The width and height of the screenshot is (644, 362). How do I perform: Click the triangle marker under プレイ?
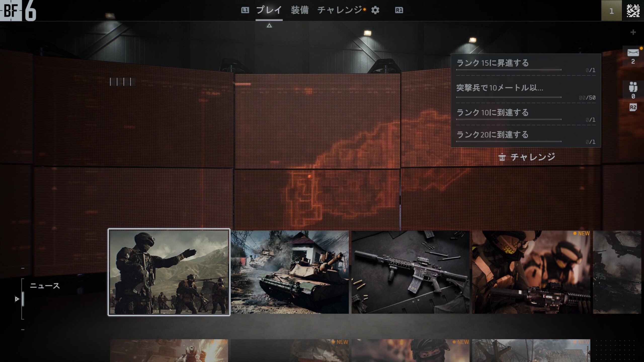(269, 25)
